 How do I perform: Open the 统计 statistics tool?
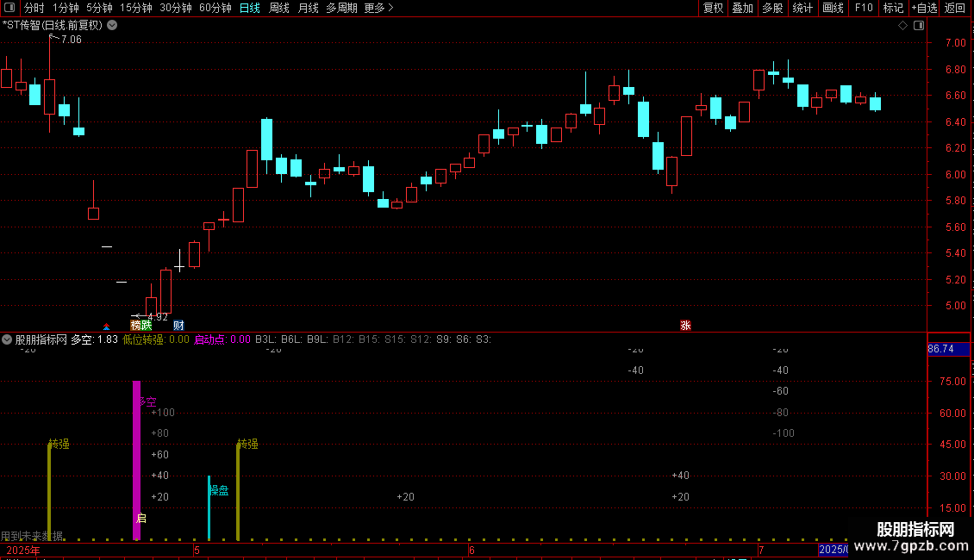[x=802, y=8]
